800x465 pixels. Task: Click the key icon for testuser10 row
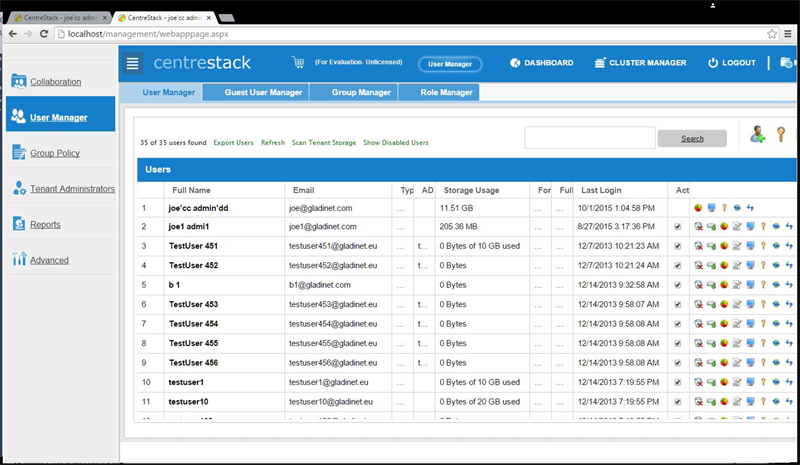(763, 402)
